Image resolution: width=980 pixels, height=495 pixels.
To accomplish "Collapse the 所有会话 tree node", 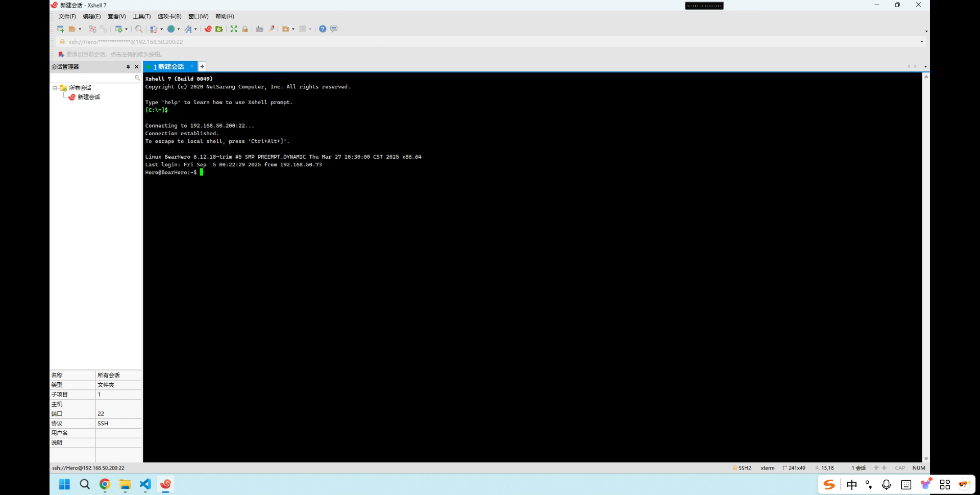I will pos(55,88).
